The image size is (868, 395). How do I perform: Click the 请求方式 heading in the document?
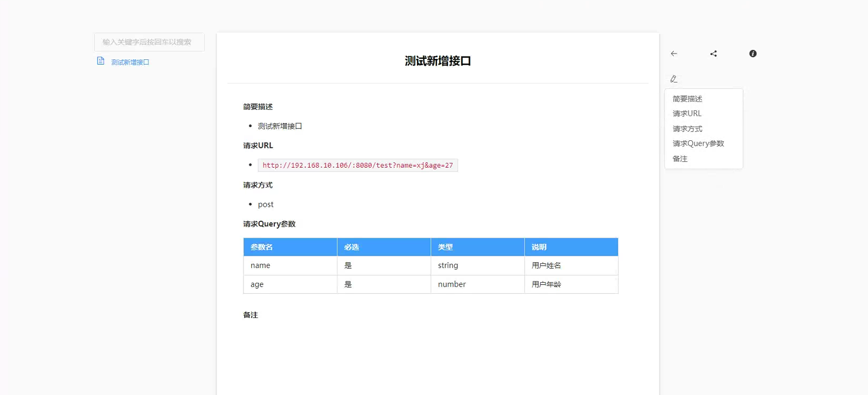[258, 185]
